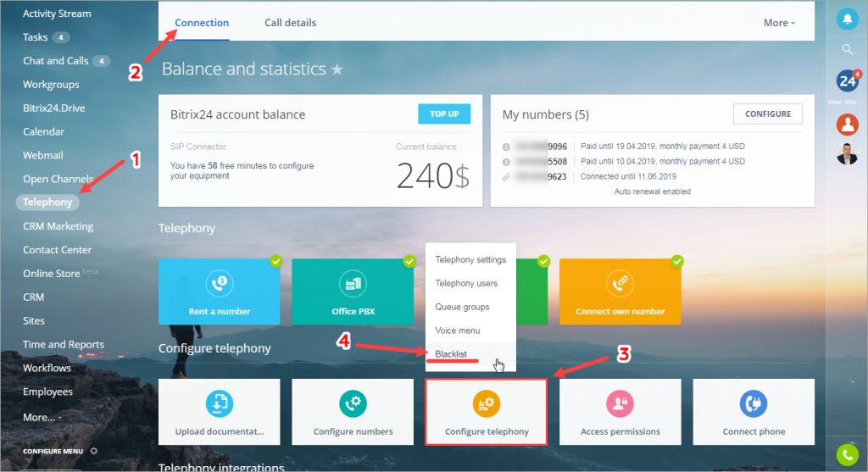Viewport: 868px width, 472px height.
Task: Expand More... in the left sidebar
Action: click(x=42, y=417)
